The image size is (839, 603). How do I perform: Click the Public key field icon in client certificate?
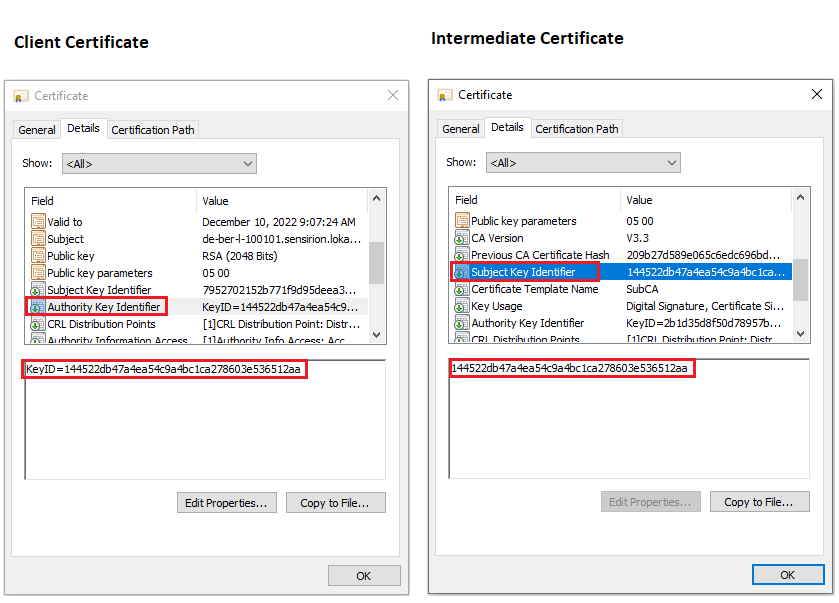(39, 256)
